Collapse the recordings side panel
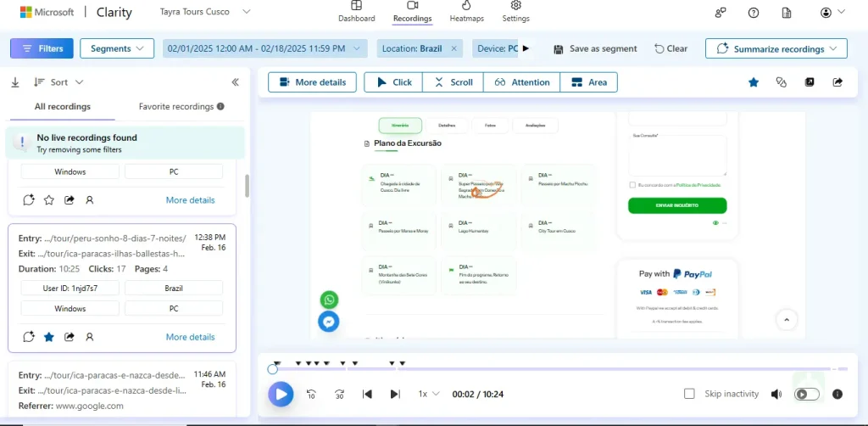The height and width of the screenshot is (426, 868). coord(236,82)
